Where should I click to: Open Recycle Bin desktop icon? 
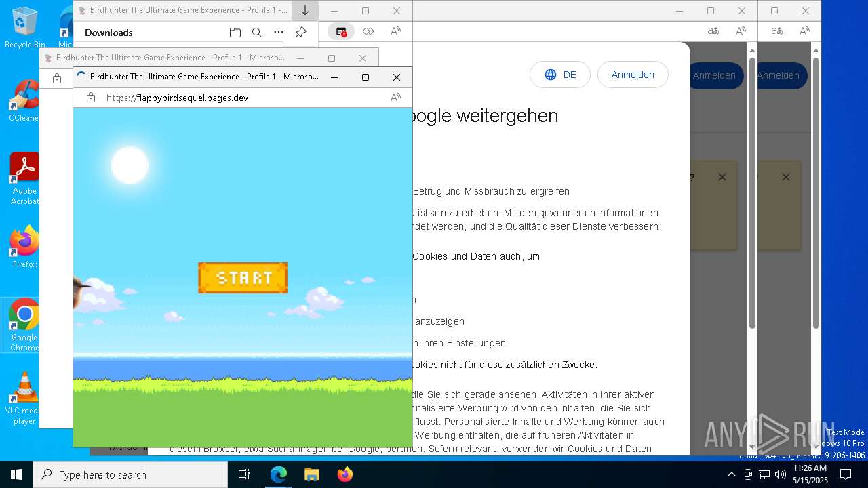(24, 28)
